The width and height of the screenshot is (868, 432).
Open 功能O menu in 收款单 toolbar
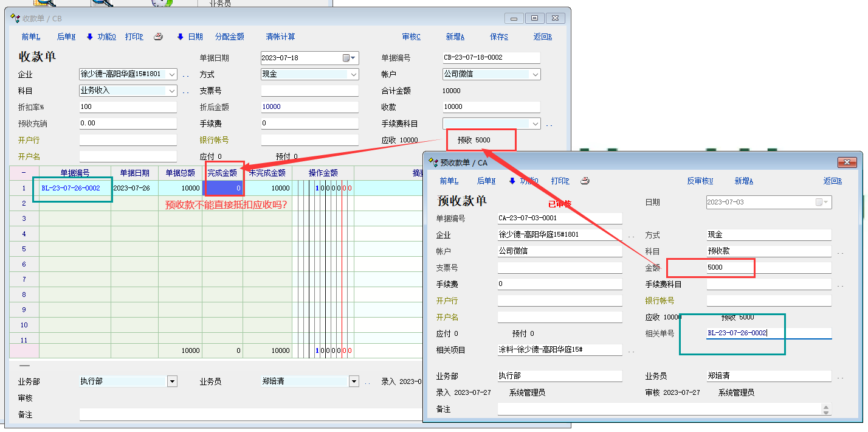pos(101,37)
